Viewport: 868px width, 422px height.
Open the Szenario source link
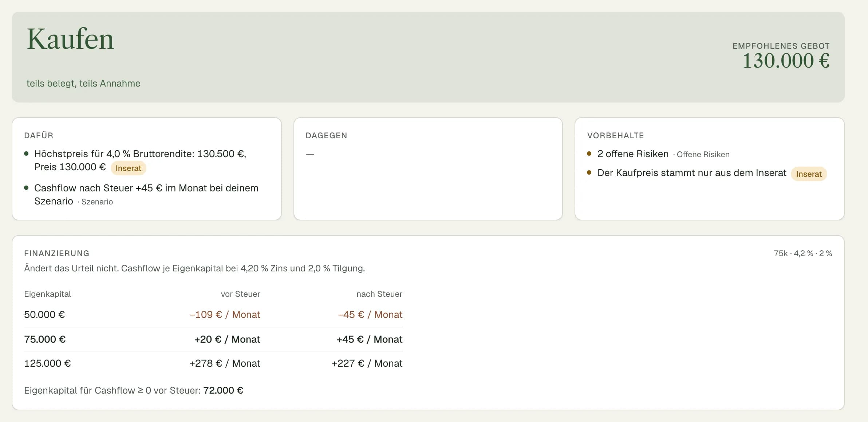(97, 202)
